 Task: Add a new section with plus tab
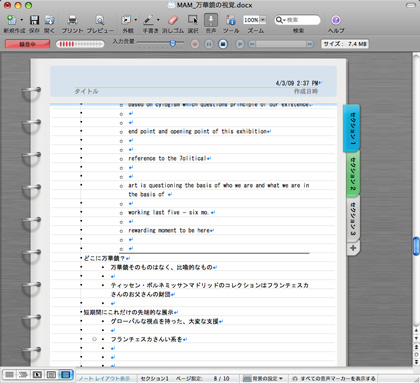click(x=353, y=248)
